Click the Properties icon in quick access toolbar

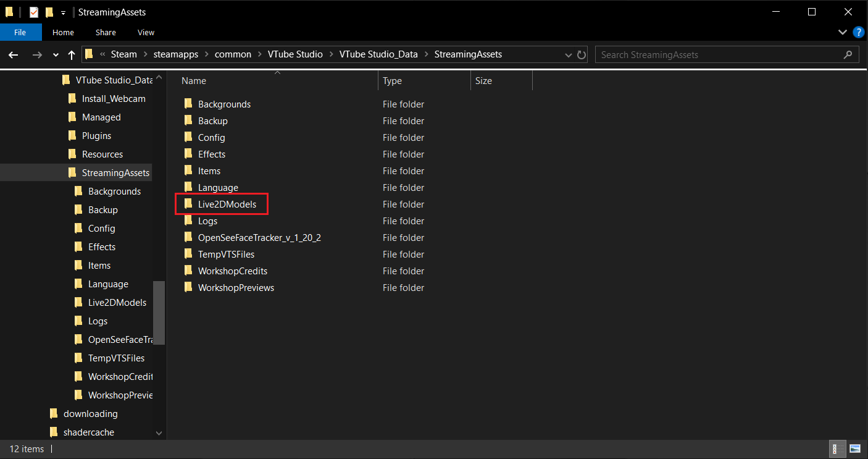(x=34, y=12)
